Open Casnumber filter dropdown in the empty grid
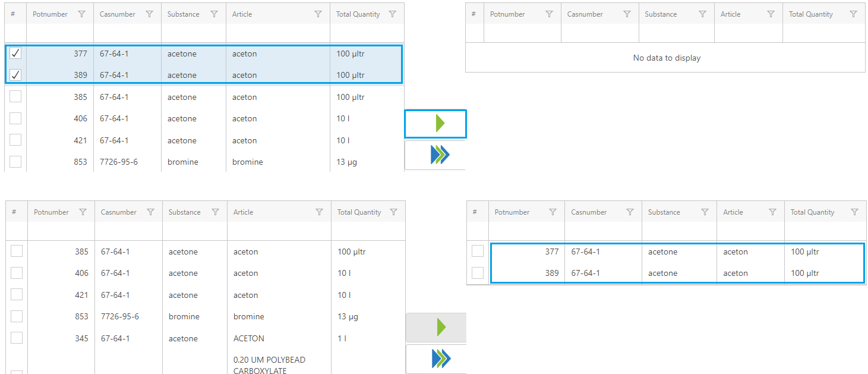Image resolution: width=868 pixels, height=374 pixels. point(627,14)
